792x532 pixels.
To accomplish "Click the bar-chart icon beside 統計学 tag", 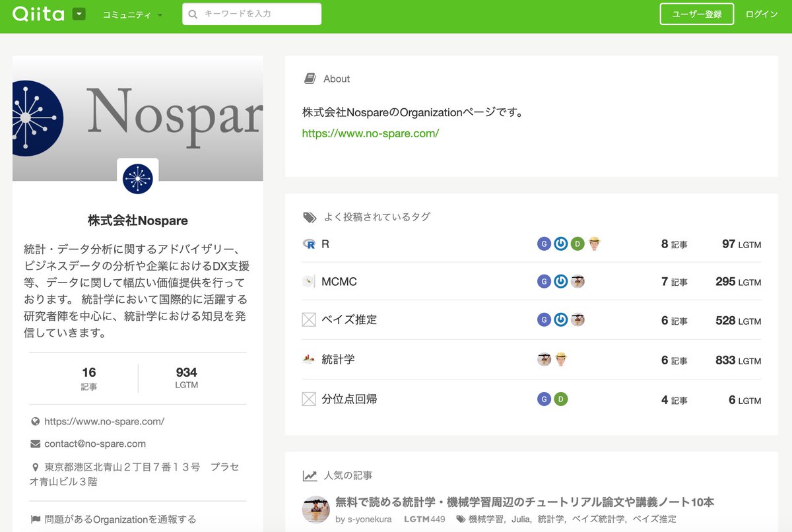I will pyautogui.click(x=308, y=358).
